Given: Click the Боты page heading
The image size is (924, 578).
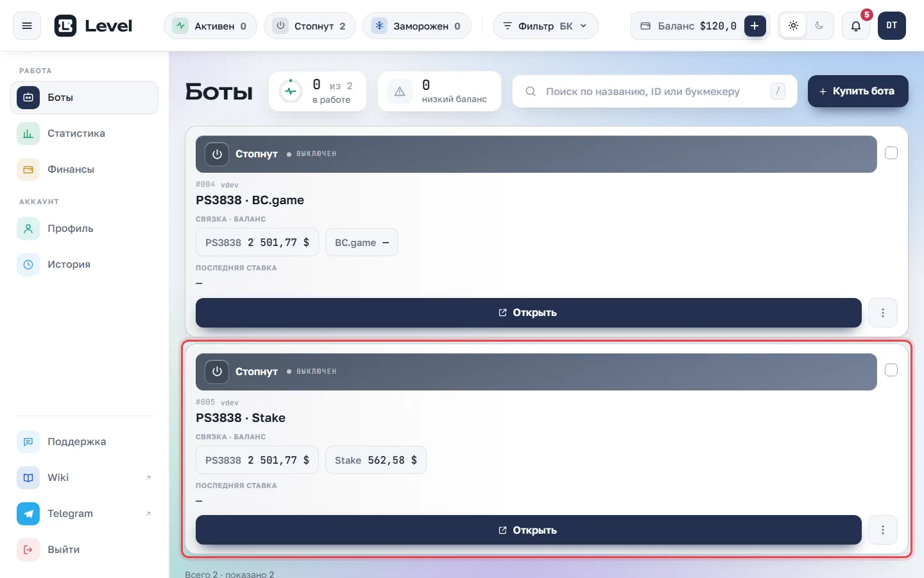Looking at the screenshot, I should point(219,92).
